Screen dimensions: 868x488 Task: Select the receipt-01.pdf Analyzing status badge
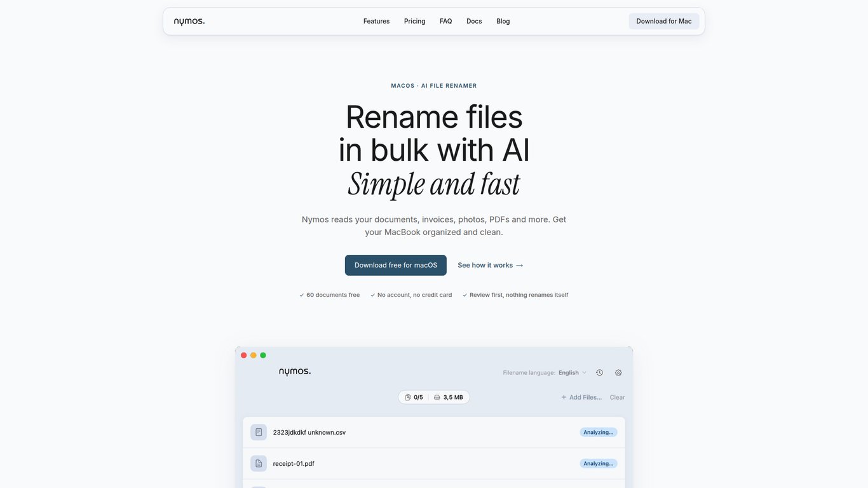pos(599,464)
